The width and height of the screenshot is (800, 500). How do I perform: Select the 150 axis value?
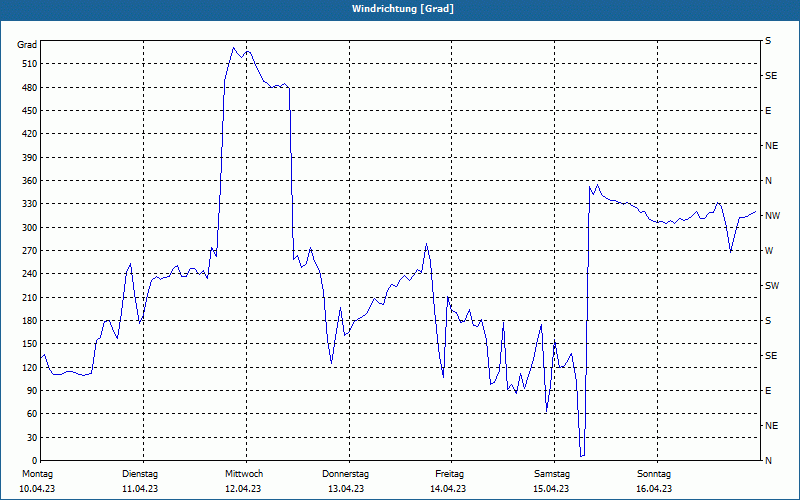point(29,344)
